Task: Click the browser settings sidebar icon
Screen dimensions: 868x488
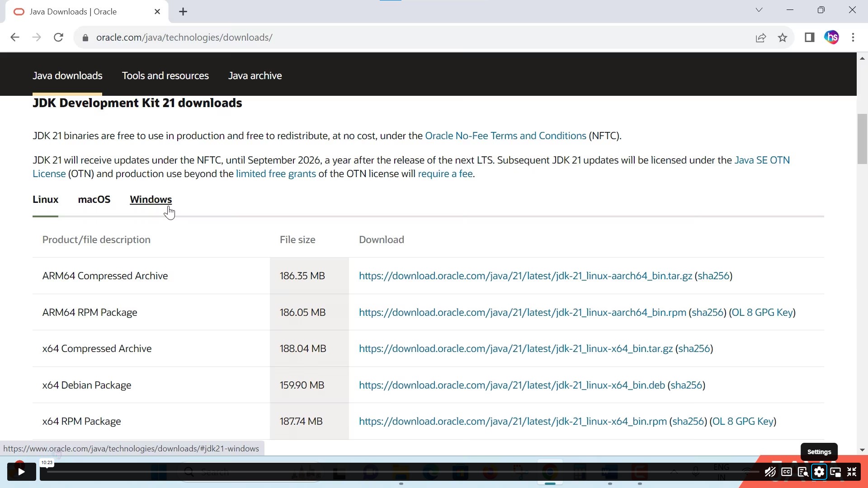Action: 810,37
